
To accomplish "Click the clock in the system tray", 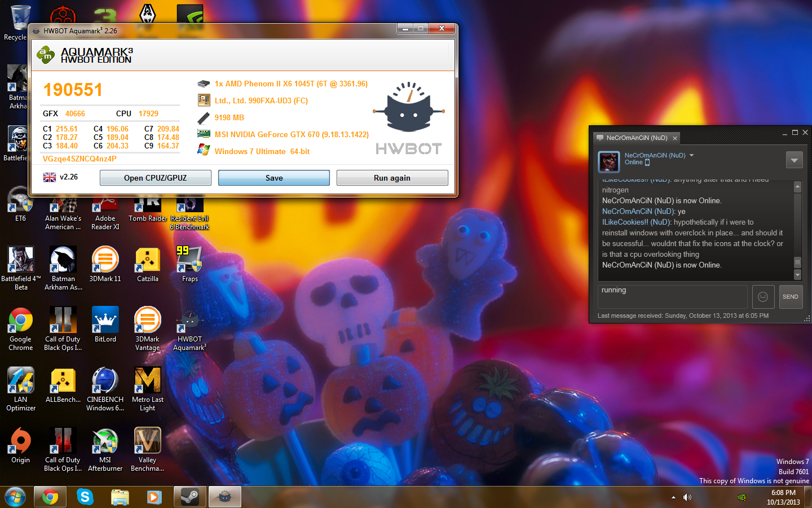I will 783,497.
